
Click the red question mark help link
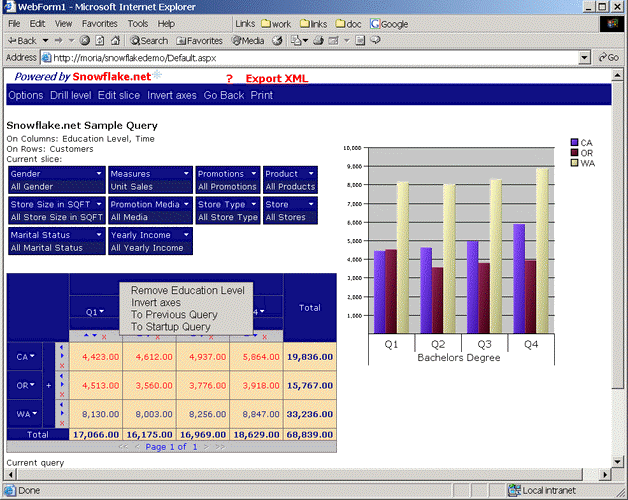click(x=229, y=79)
